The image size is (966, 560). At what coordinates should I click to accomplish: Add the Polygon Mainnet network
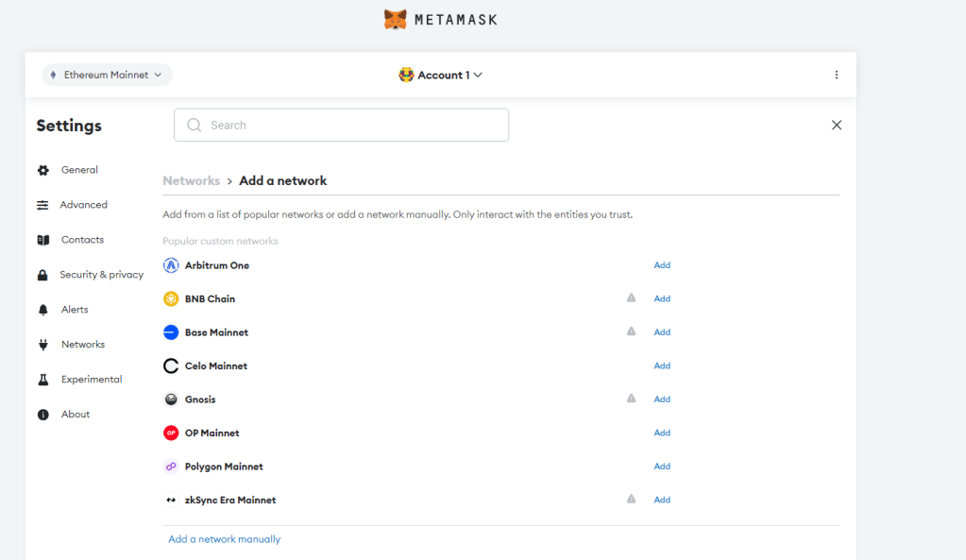[662, 467]
